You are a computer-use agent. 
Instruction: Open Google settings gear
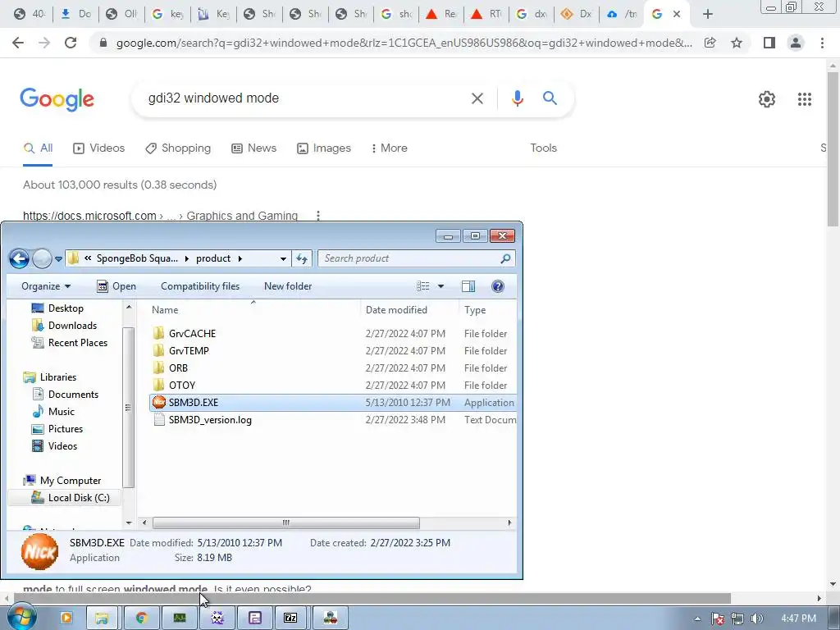767,99
